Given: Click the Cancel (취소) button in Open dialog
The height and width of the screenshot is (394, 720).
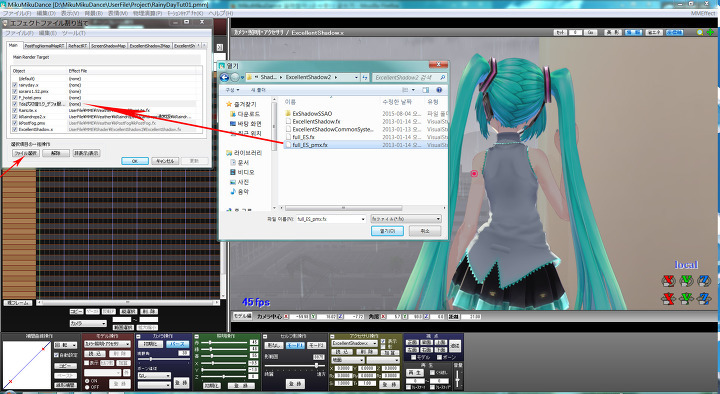Looking at the screenshot, I should [425, 231].
